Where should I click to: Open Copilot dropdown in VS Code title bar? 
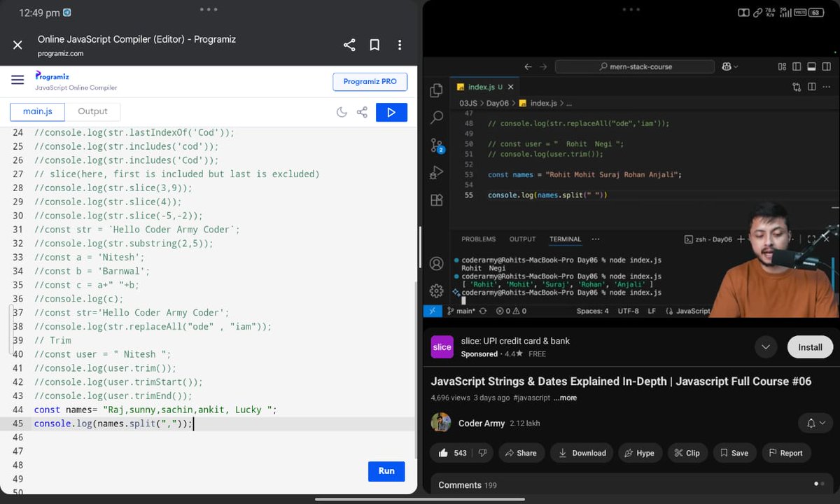click(730, 66)
